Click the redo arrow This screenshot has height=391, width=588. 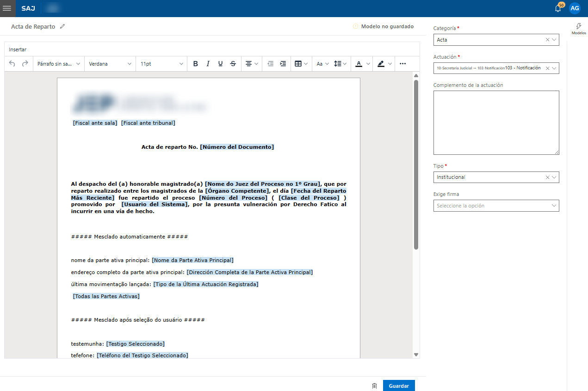point(25,64)
